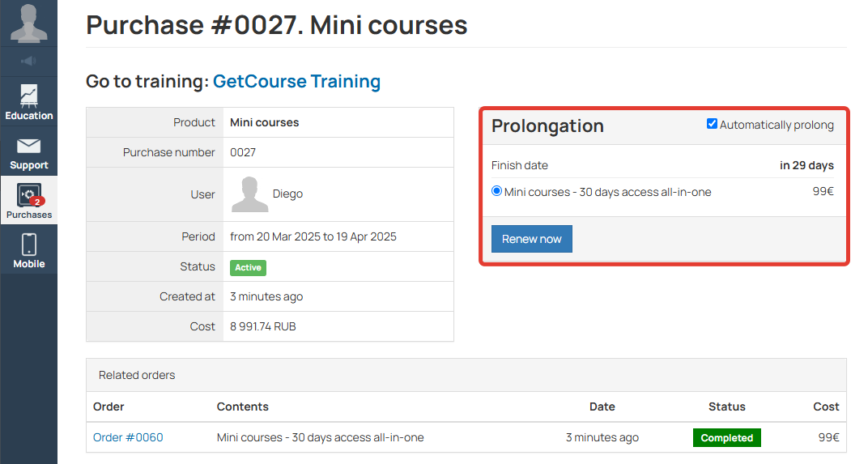The height and width of the screenshot is (464, 868).
Task: Open the Purchases safe icon
Action: (x=29, y=195)
